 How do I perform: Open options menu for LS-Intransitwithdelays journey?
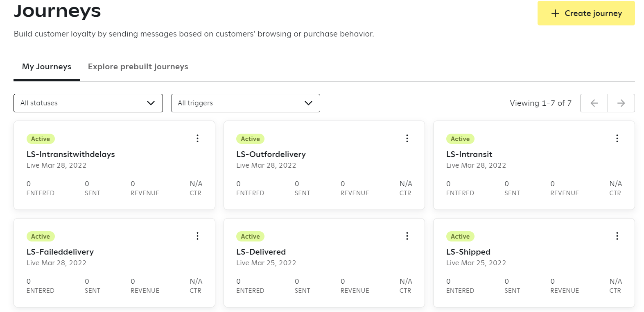197,139
